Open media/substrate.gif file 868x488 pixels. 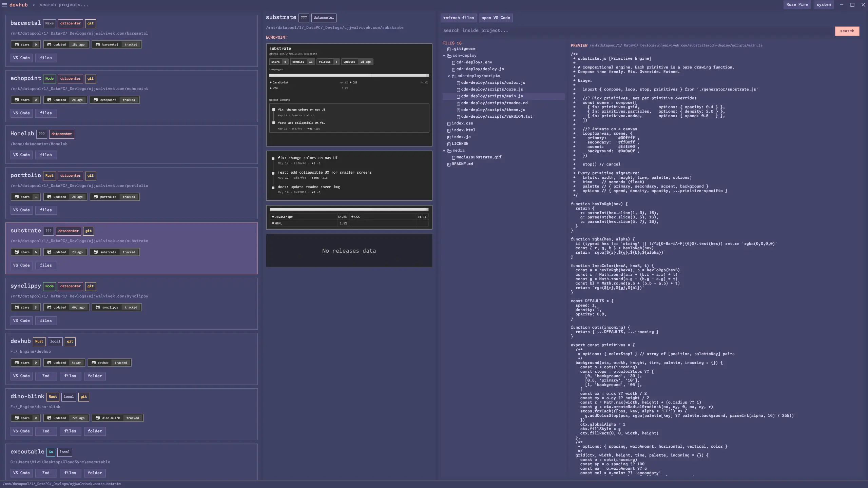point(479,157)
